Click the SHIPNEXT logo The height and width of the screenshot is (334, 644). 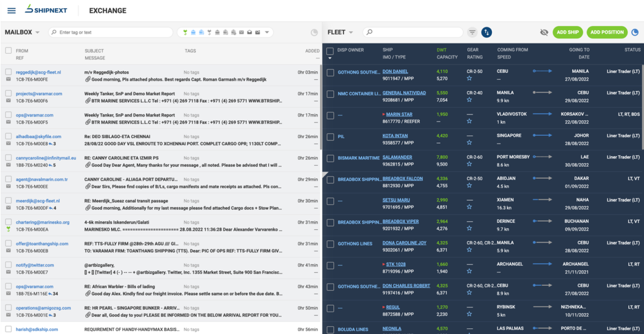pyautogui.click(x=46, y=10)
